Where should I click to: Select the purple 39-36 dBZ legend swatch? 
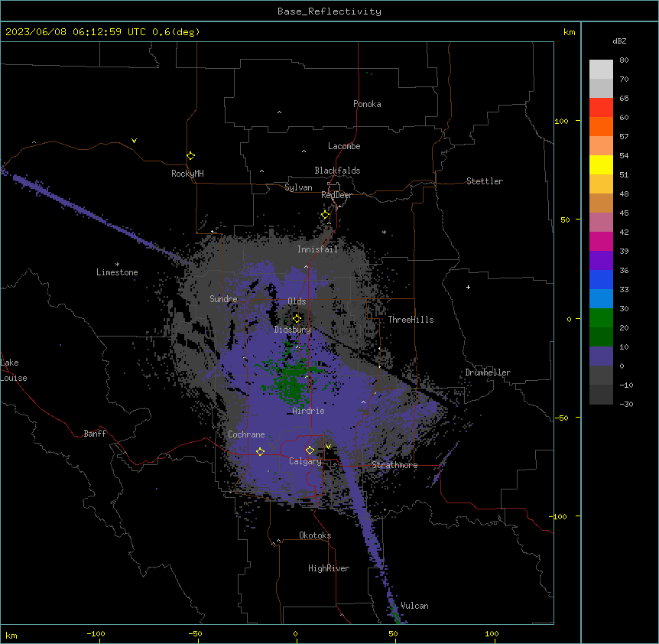tap(601, 261)
